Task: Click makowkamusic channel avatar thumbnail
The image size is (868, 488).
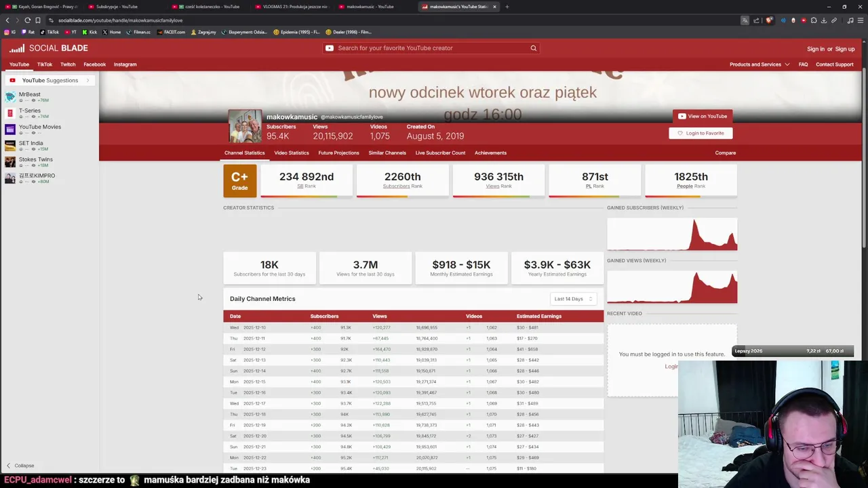Action: 245,126
